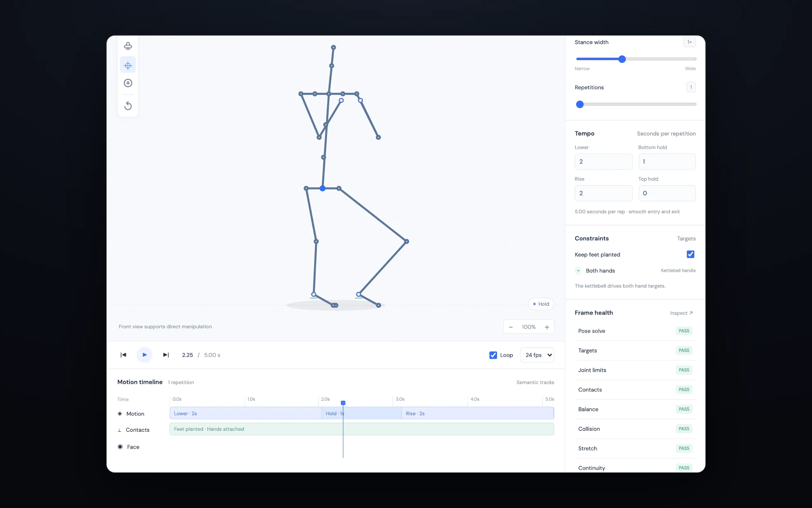Screen dimensions: 812x508
Task: Click the Semantic tracks label
Action: pos(535,382)
